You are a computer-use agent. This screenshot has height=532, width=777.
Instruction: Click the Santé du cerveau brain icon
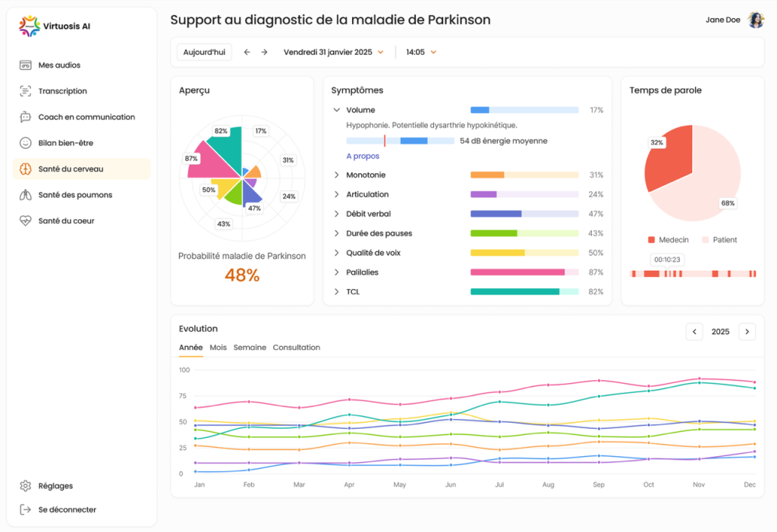[25, 168]
